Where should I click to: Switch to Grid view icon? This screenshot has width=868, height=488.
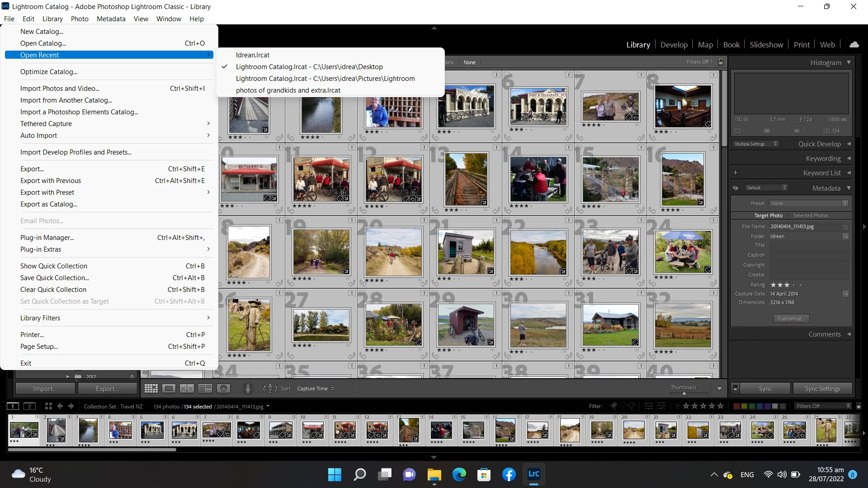pos(151,389)
